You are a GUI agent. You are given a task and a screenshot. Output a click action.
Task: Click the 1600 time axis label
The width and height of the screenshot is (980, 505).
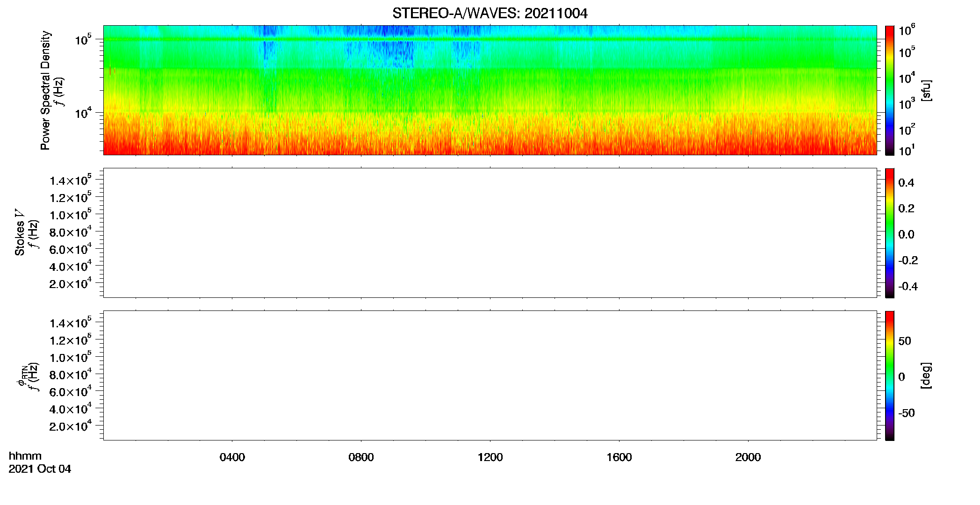[620, 457]
